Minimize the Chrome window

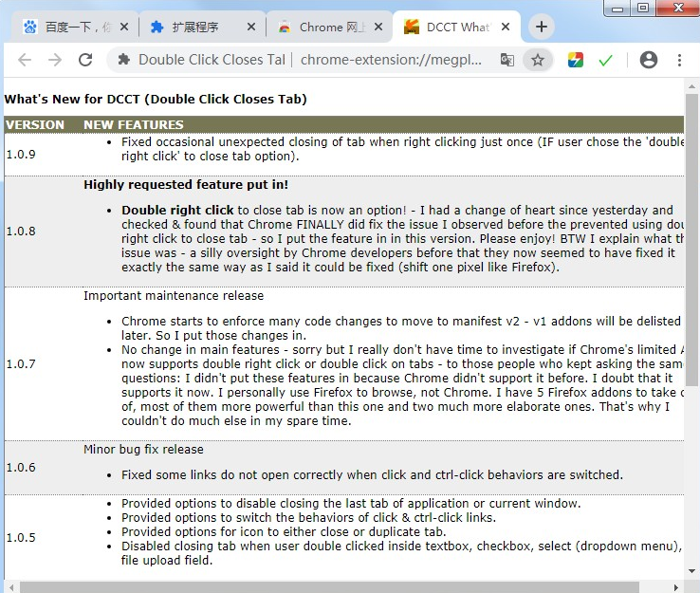tap(617, 8)
